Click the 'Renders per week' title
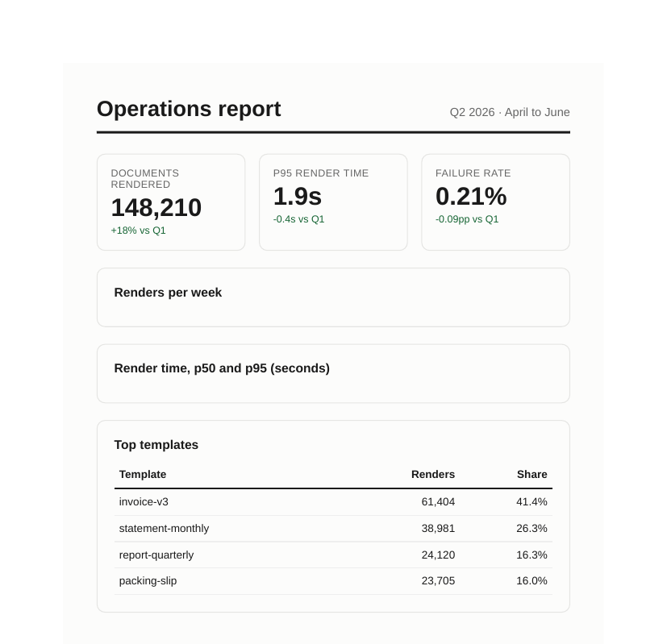This screenshot has height=644, width=667. tap(168, 293)
